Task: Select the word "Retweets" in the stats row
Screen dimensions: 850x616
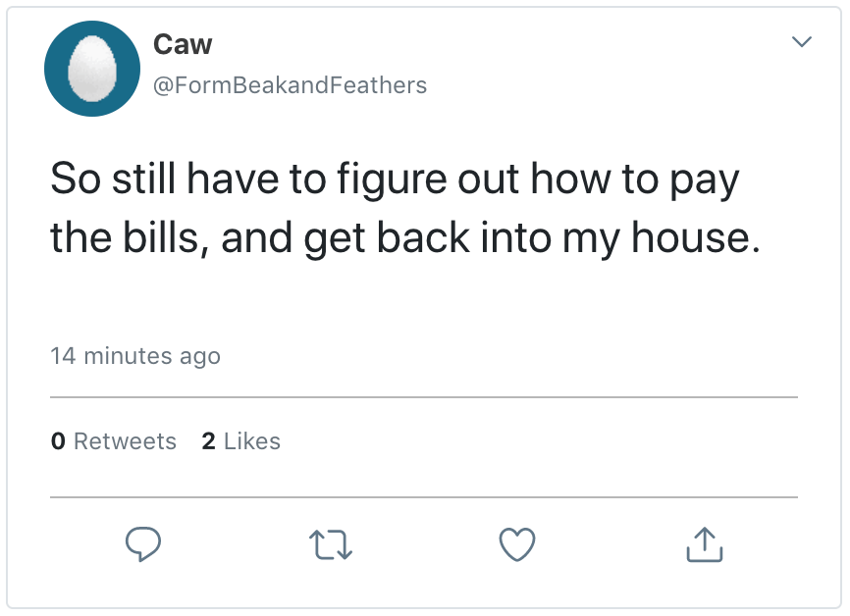Action: [125, 441]
